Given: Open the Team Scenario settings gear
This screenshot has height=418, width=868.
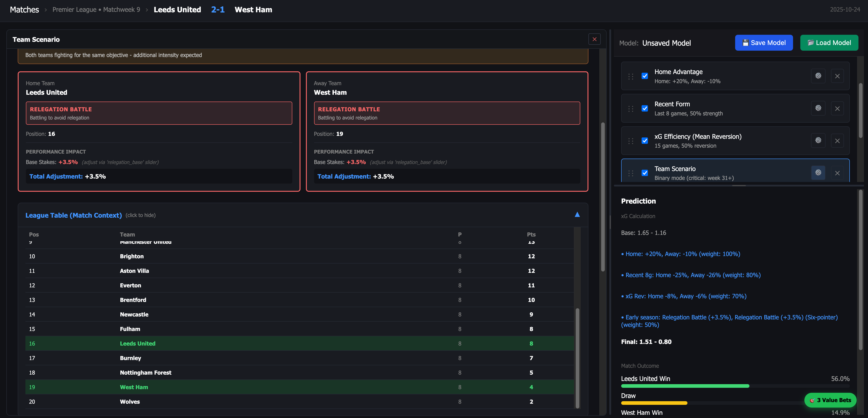Looking at the screenshot, I should tap(818, 172).
